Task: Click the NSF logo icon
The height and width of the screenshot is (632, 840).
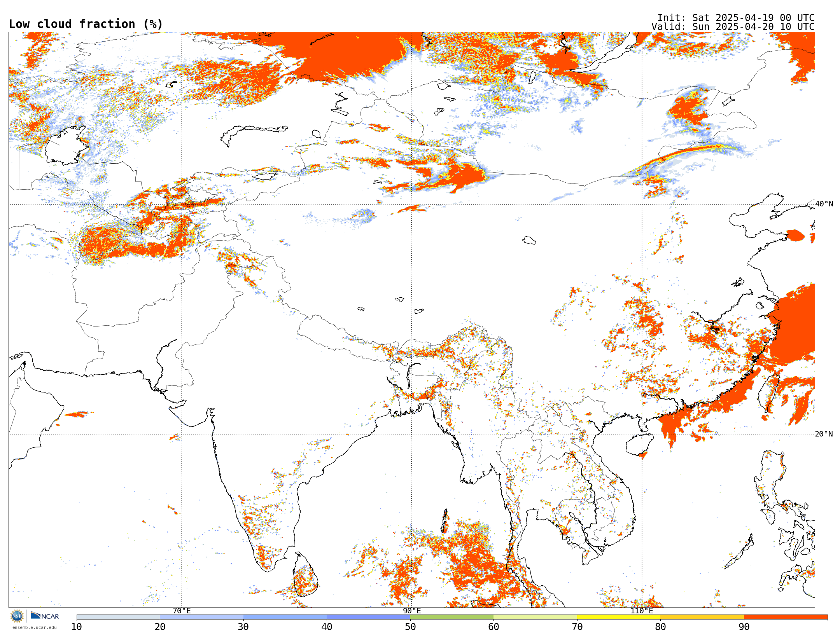Action: 17,616
